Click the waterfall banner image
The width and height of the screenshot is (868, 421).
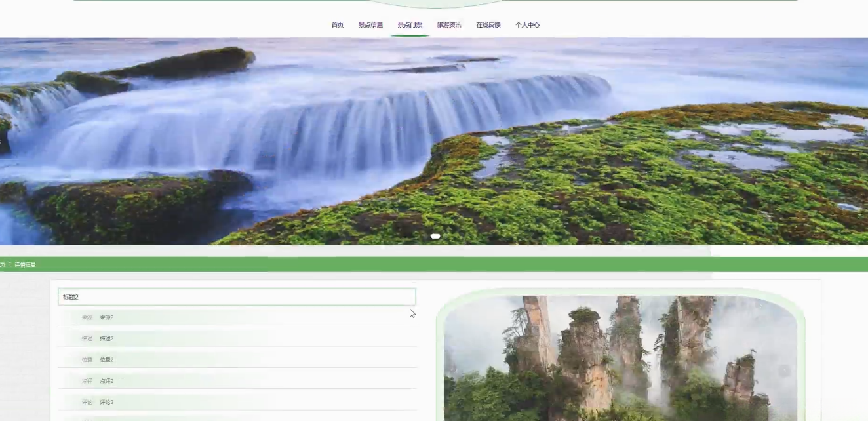point(434,141)
